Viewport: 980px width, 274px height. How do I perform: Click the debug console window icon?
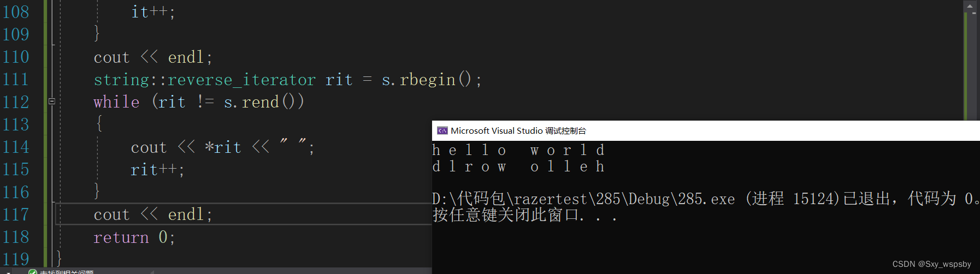(x=442, y=130)
